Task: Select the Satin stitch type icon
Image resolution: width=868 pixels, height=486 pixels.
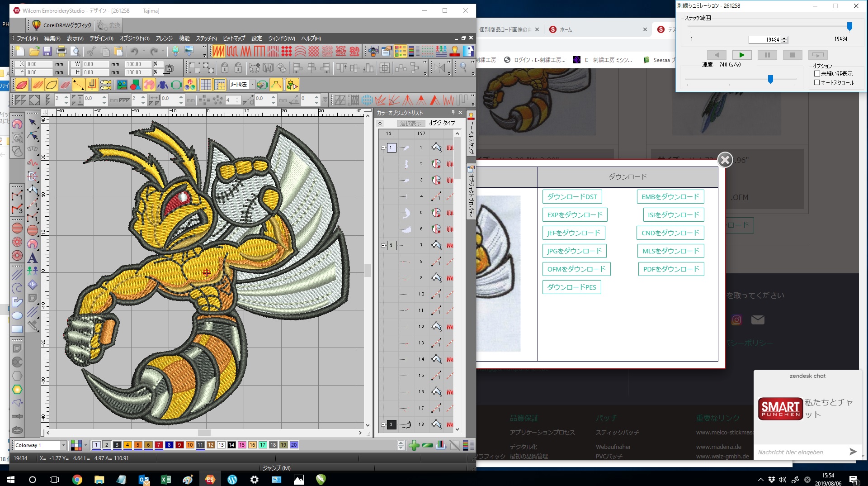Action: click(x=218, y=51)
